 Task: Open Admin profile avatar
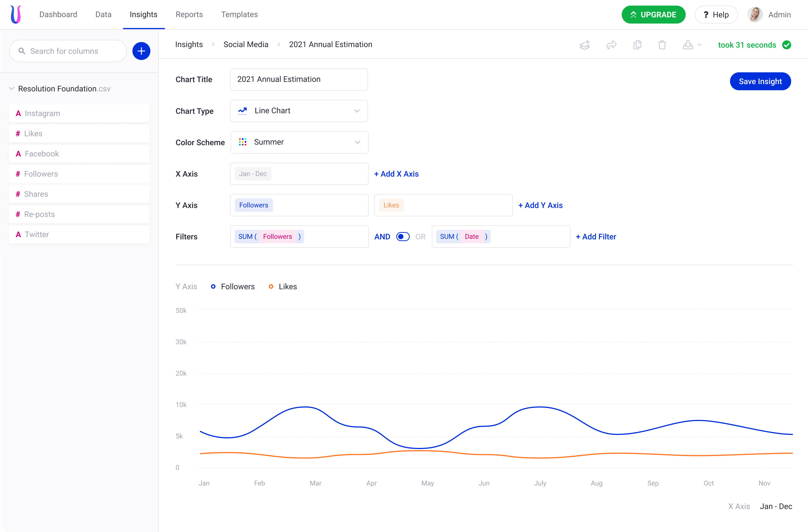click(755, 15)
